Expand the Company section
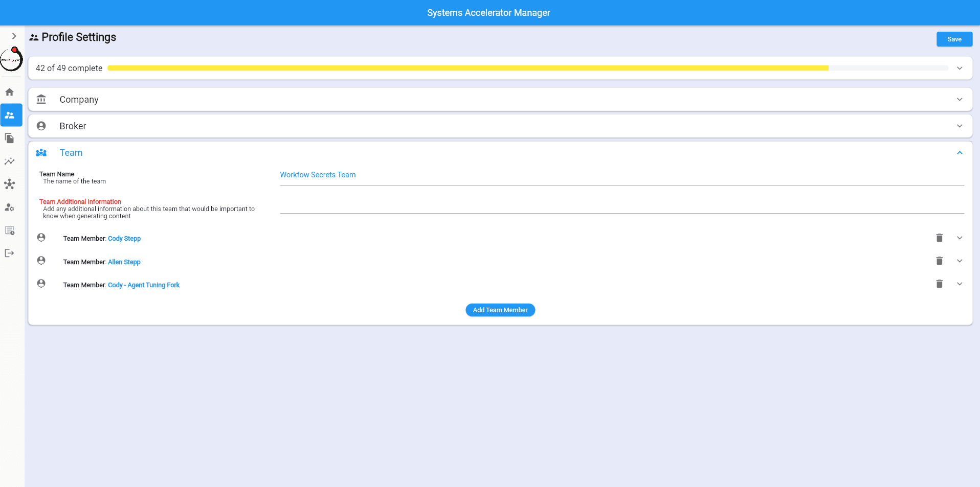The height and width of the screenshot is (487, 980). (960, 100)
